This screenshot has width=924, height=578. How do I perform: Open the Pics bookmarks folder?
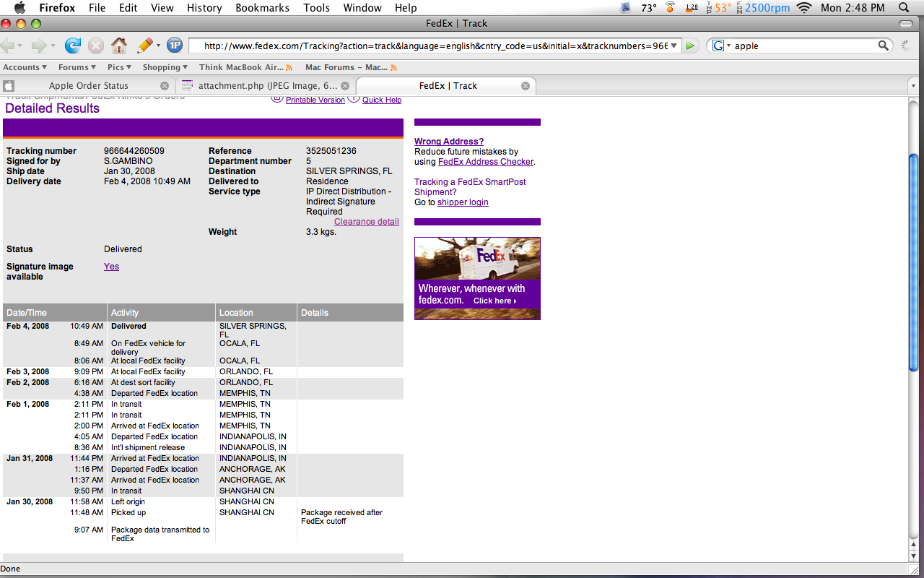pos(119,67)
